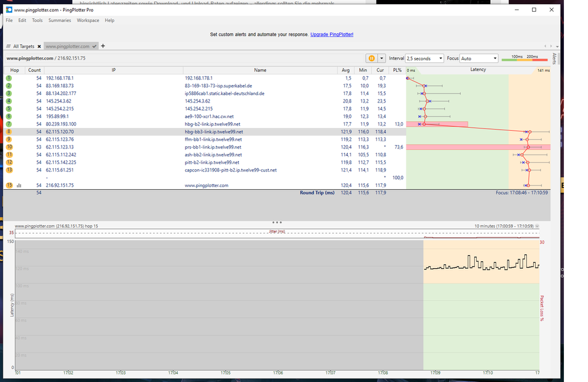Toggle the timeline graph bar icon on hop 15
Viewport: 588px width, 382px height.
tap(19, 185)
